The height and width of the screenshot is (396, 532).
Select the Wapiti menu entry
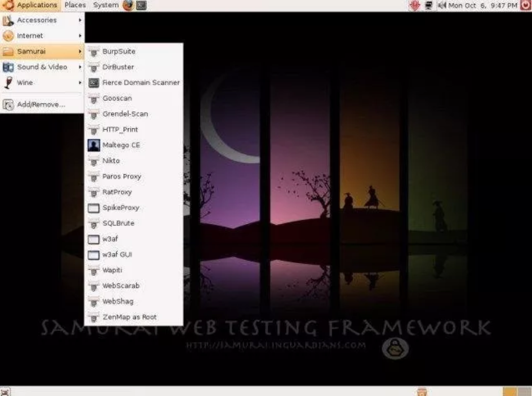click(x=134, y=270)
